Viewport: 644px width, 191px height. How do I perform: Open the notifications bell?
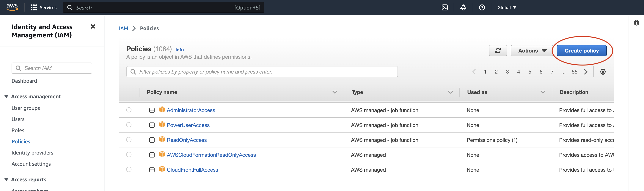[x=463, y=7]
